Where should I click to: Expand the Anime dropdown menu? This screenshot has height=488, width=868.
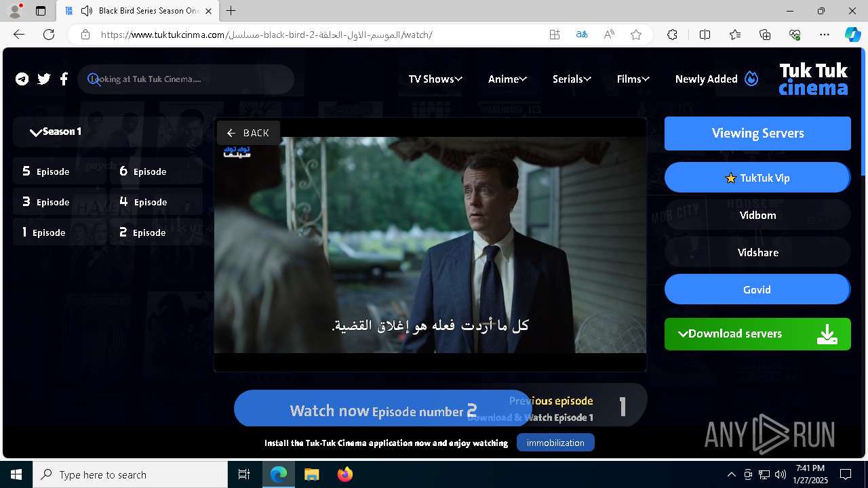click(507, 79)
